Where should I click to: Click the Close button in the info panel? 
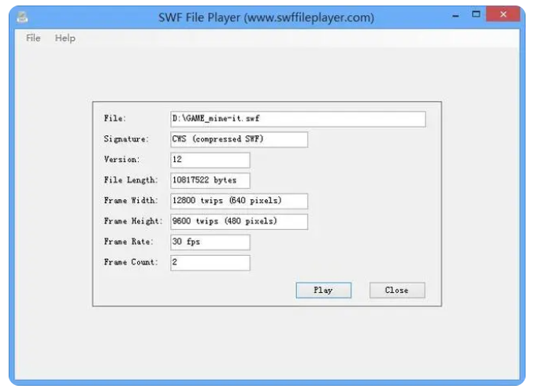click(x=397, y=290)
